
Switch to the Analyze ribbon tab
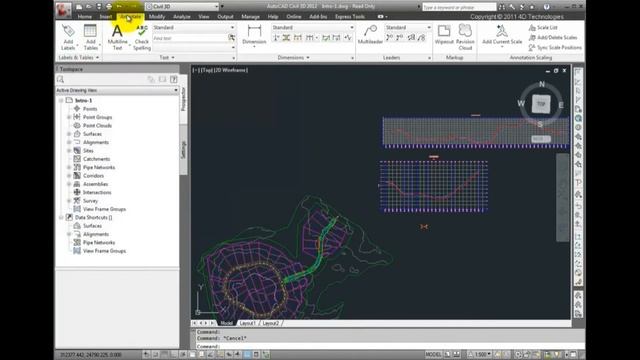click(x=182, y=17)
